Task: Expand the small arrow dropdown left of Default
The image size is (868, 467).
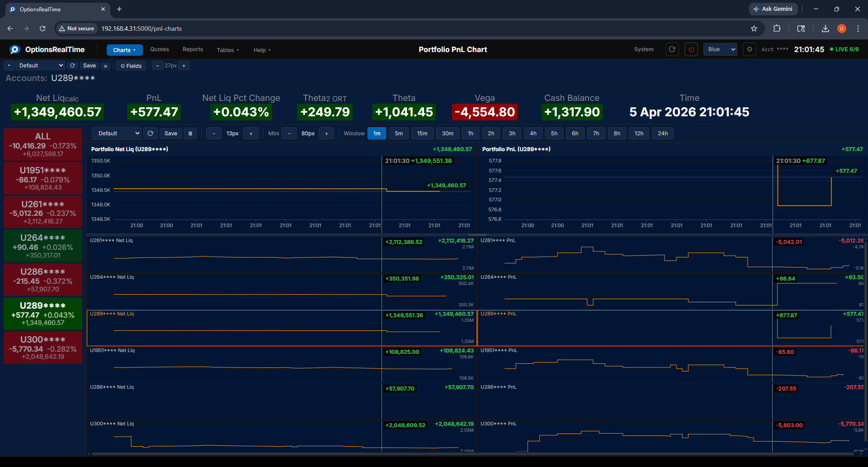Action: pos(9,66)
